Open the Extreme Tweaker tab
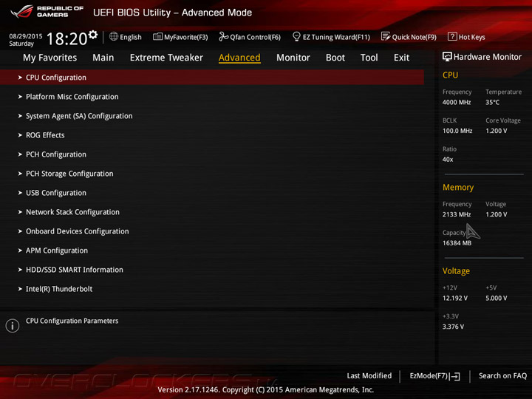Image resolution: width=532 pixels, height=399 pixels. coord(166,58)
